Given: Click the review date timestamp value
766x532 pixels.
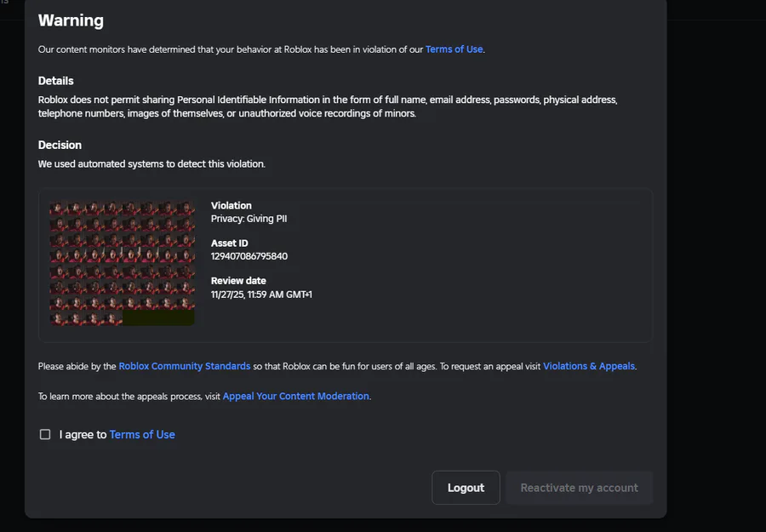Looking at the screenshot, I should [x=261, y=295].
